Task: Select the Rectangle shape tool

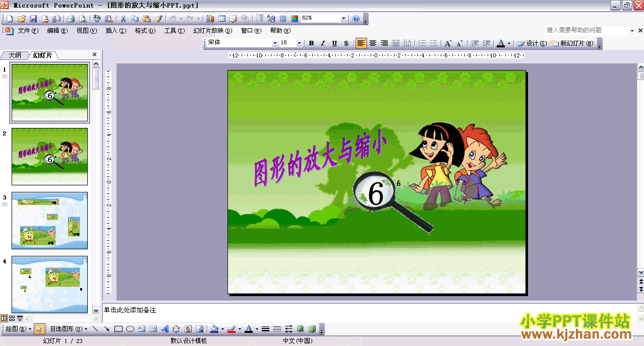Action: 118,329
